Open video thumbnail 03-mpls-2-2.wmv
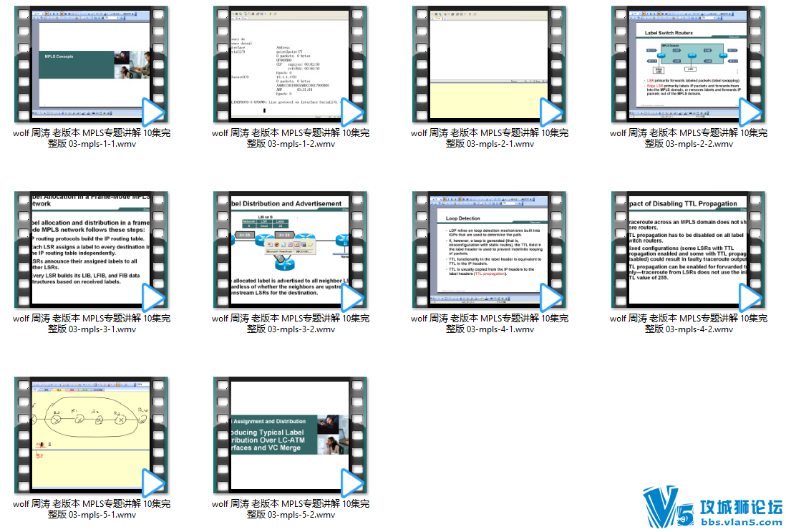Image resolution: width=786 pixels, height=532 pixels. pos(688,64)
